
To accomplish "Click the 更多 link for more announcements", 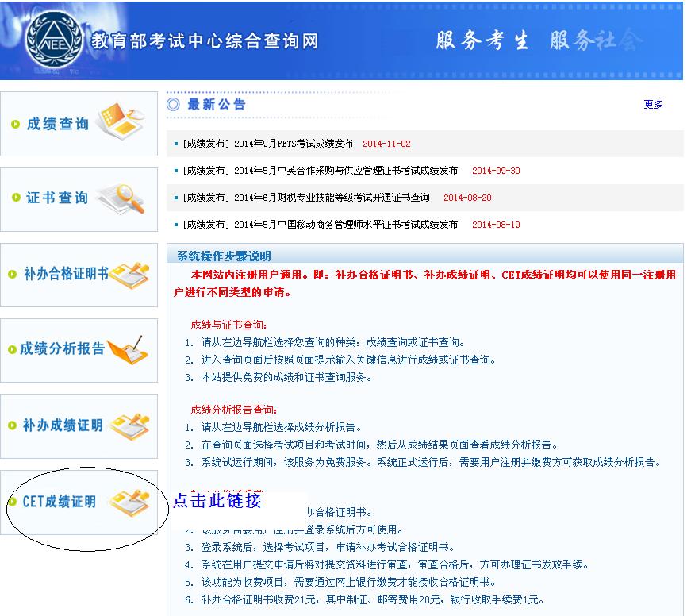I will (x=653, y=105).
